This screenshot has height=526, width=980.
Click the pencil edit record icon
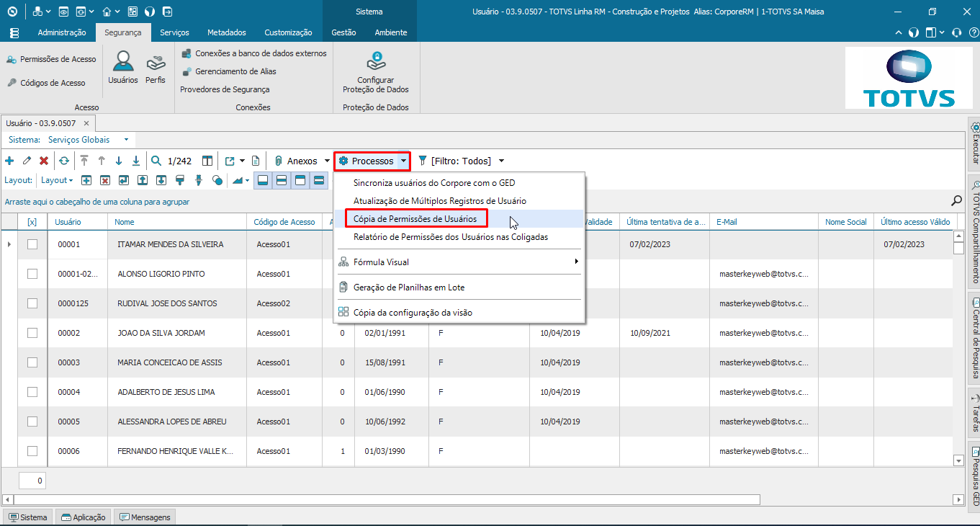27,161
